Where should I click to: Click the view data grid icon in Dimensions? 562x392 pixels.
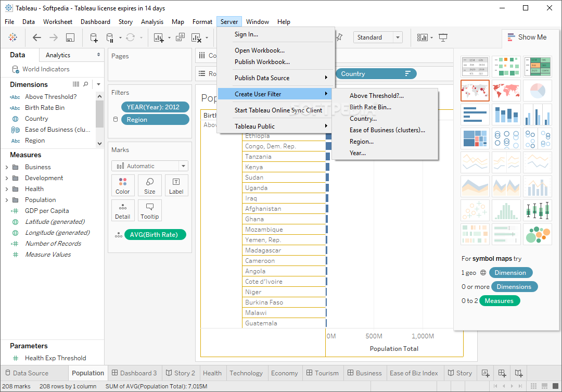[76, 84]
